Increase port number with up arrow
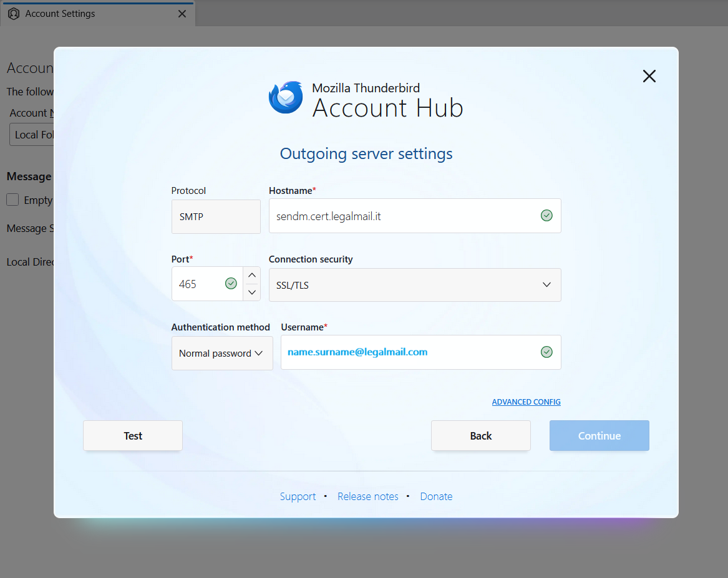The width and height of the screenshot is (728, 578). (x=252, y=276)
